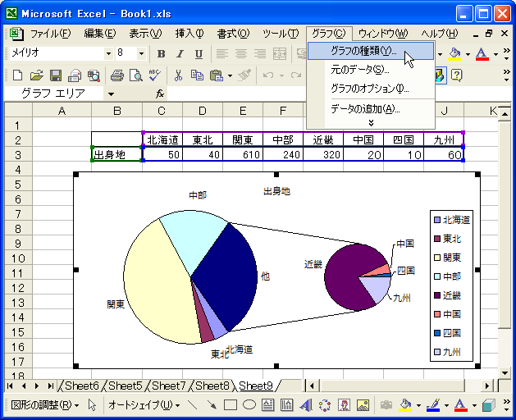Switch to Sheet5 tab
The image size is (516, 420).
[126, 386]
